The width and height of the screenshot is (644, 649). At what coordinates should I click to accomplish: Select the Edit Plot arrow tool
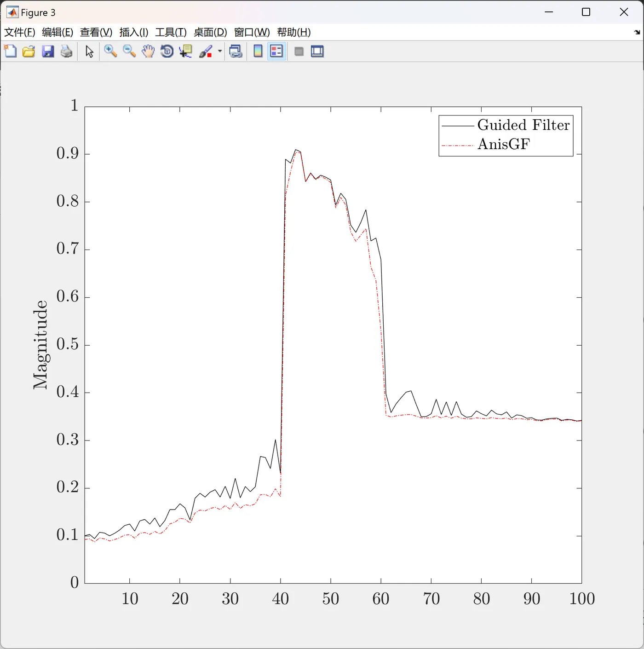pos(90,51)
